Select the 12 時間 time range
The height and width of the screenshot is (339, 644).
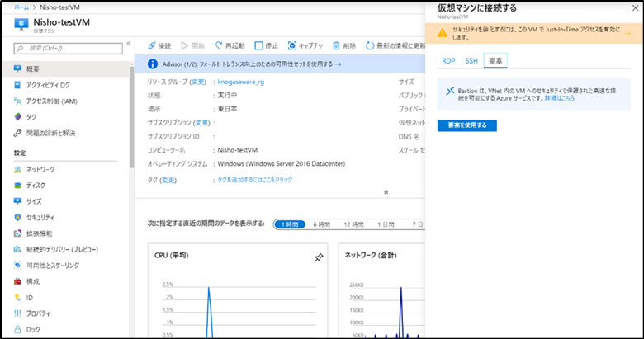[x=353, y=224]
